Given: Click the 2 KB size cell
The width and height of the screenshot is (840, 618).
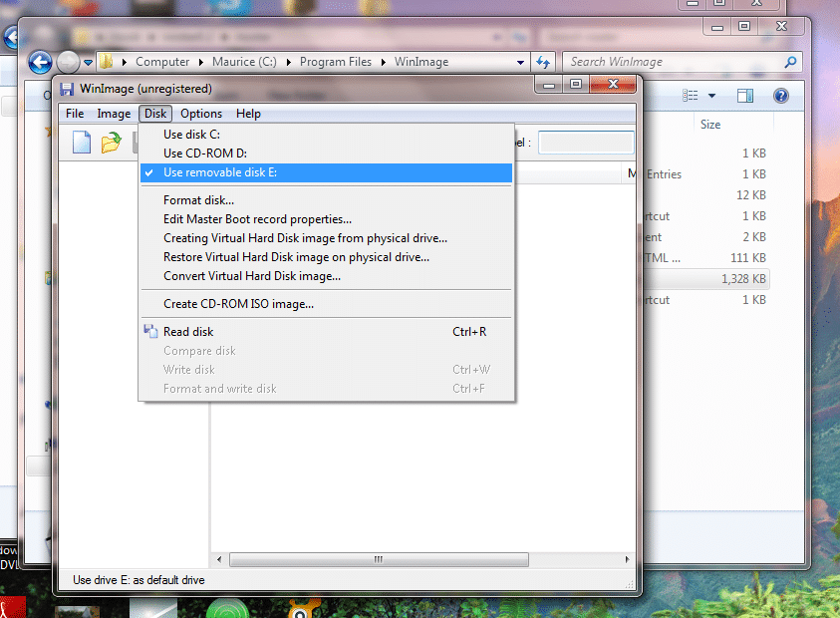Looking at the screenshot, I should pyautogui.click(x=753, y=237).
